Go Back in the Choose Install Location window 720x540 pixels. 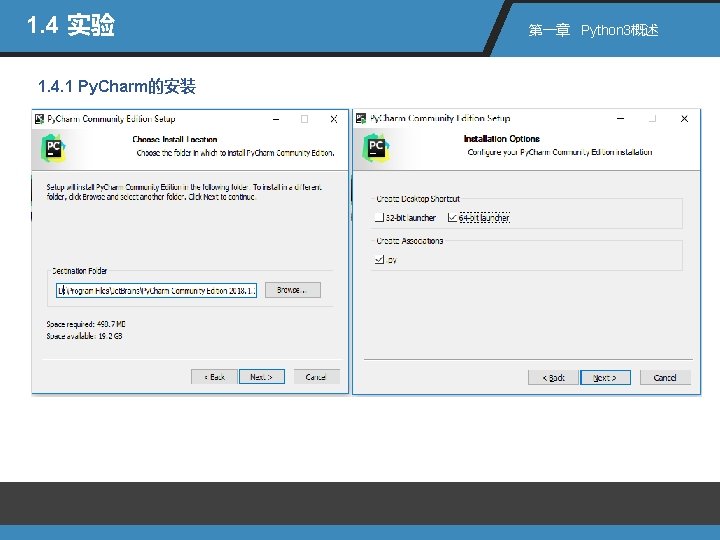(x=214, y=377)
